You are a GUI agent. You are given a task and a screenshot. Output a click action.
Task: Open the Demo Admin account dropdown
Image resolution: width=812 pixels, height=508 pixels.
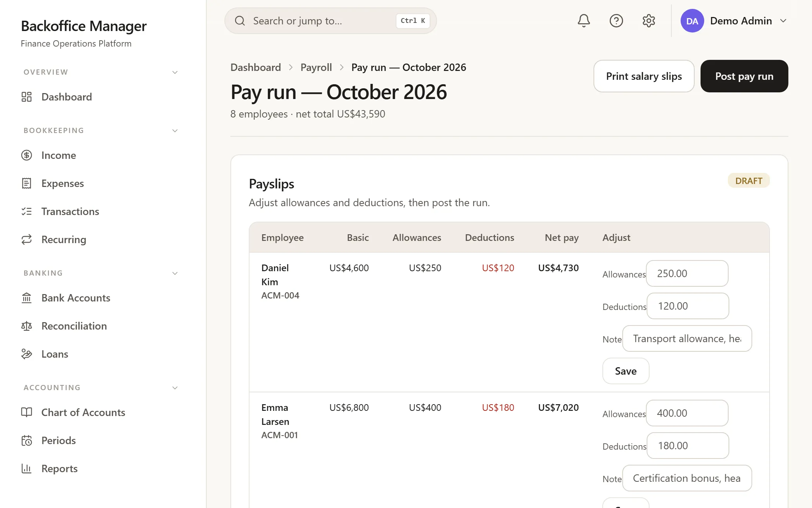pyautogui.click(x=734, y=21)
